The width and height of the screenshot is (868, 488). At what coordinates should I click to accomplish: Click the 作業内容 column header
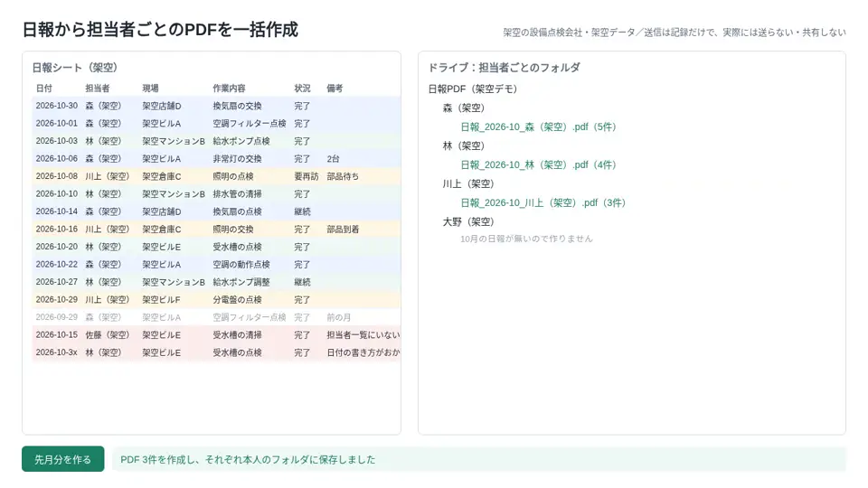coord(229,88)
